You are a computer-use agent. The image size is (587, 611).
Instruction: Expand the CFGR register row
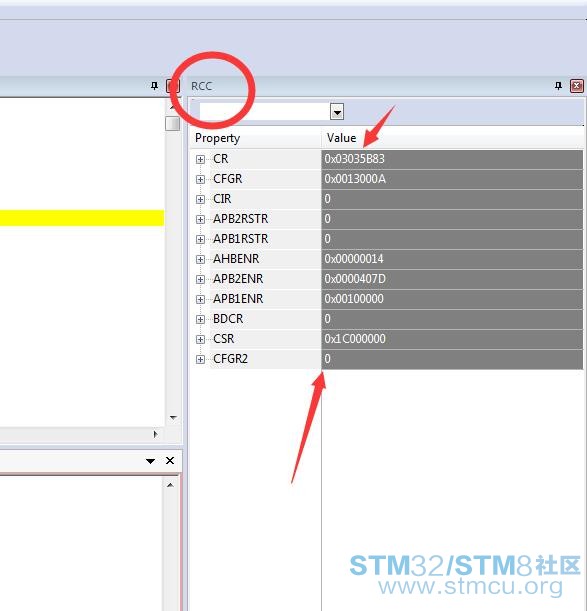tap(200, 179)
